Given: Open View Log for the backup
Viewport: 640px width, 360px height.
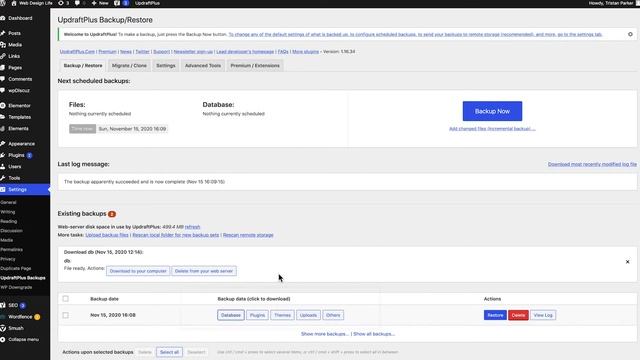Looking at the screenshot, I should click(x=543, y=315).
